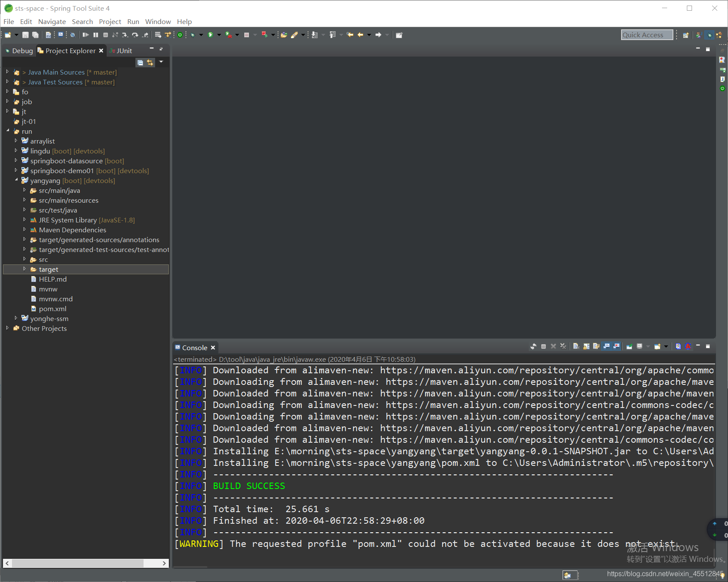Toggle Scroll Lock in the Console toolbar
This screenshot has height=582, width=728.
click(x=586, y=346)
